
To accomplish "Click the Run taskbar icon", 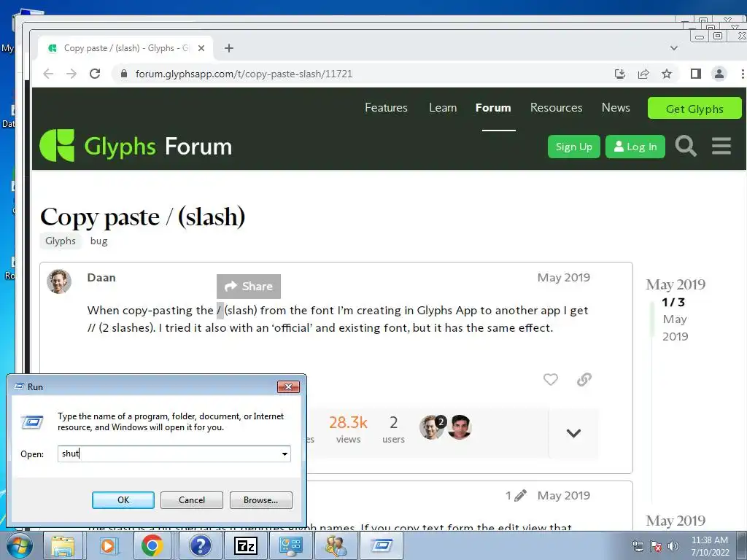I will (x=381, y=545).
